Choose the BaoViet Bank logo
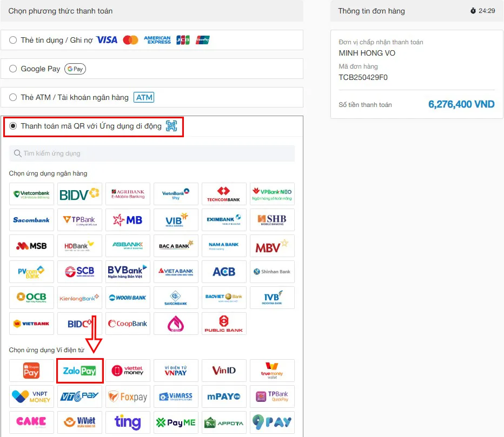The width and height of the screenshot is (504, 437). tap(224, 298)
